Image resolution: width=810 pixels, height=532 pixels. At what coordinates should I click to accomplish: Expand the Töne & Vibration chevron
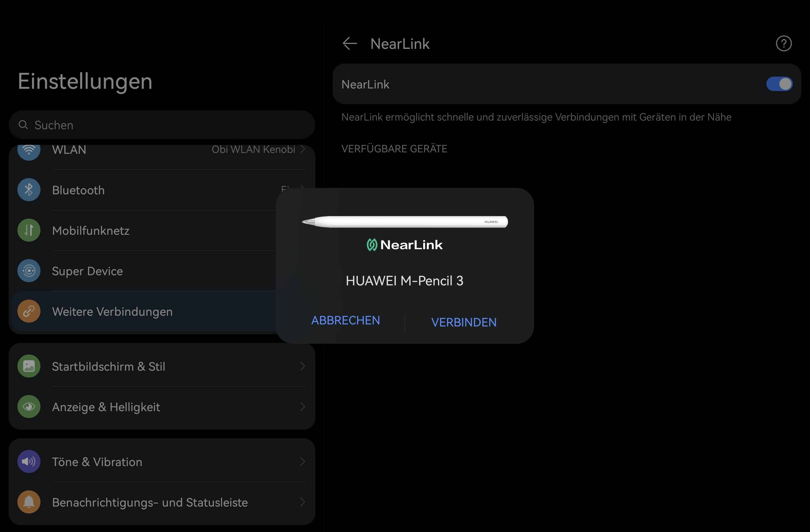pyautogui.click(x=302, y=461)
